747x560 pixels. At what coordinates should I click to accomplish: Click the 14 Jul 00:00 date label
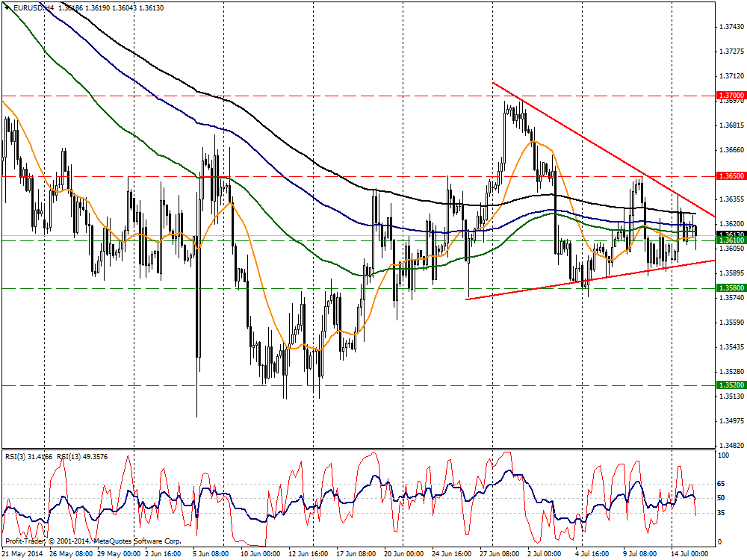(x=689, y=554)
